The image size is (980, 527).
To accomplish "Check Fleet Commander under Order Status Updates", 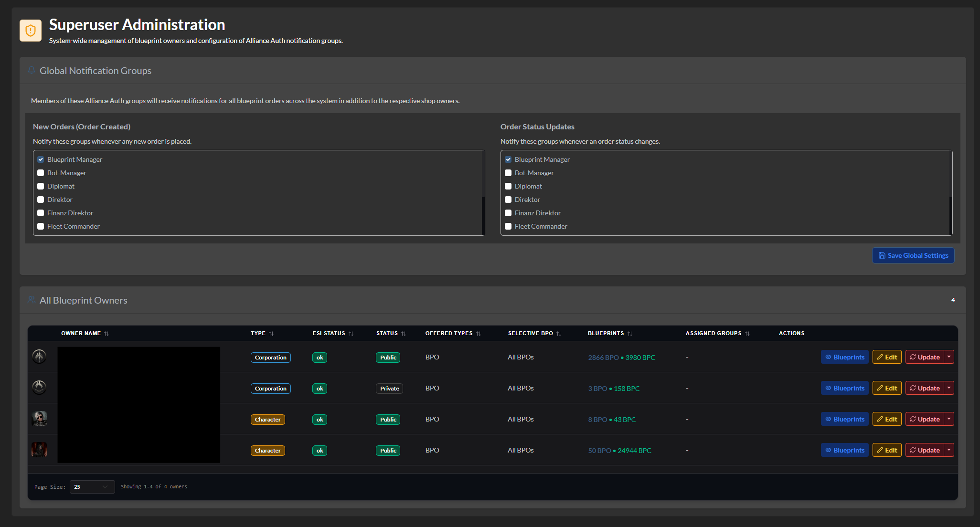I will click(x=508, y=226).
